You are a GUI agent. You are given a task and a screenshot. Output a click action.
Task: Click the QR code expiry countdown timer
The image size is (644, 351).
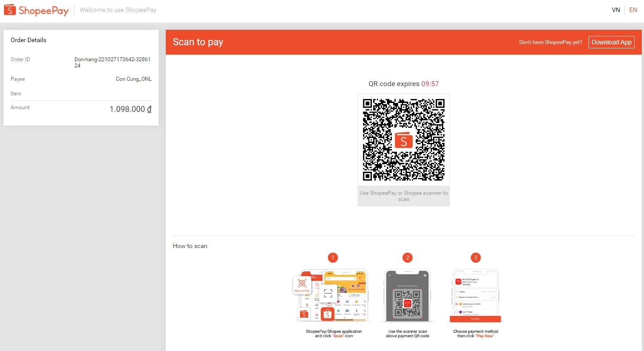[429, 84]
